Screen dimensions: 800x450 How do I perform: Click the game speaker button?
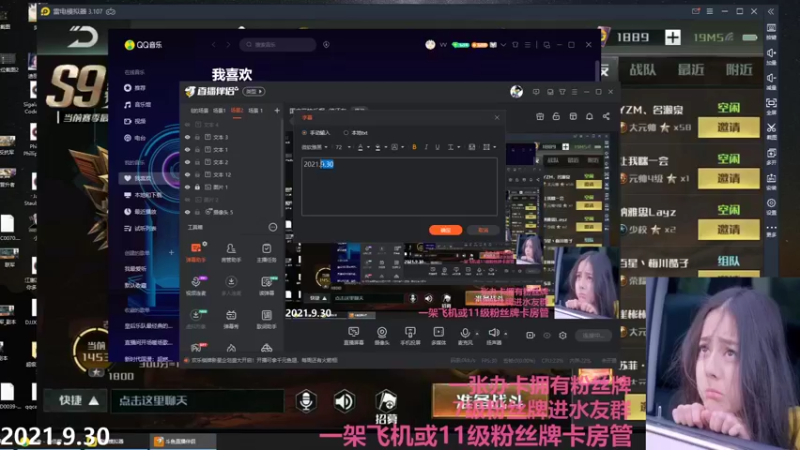344,401
